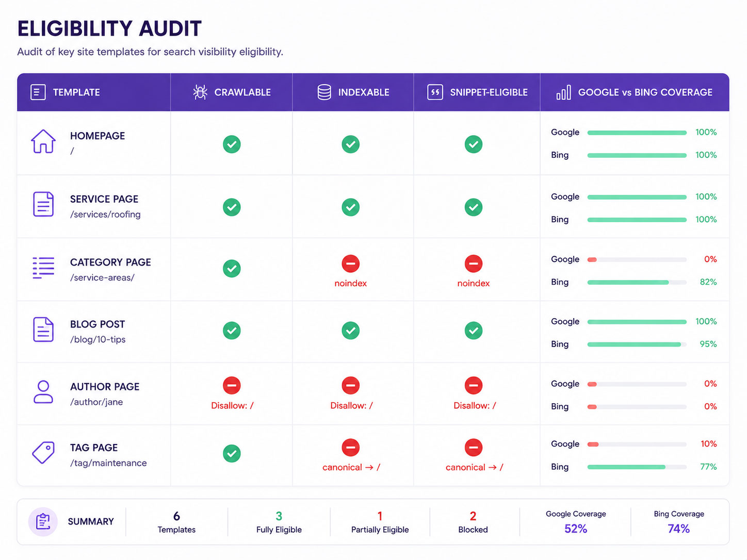
Task: Click the coverage bar chart icon
Action: pyautogui.click(x=563, y=92)
